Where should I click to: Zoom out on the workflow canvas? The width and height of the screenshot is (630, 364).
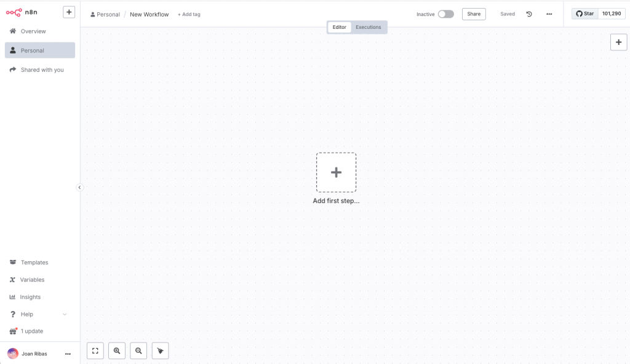[x=138, y=350]
